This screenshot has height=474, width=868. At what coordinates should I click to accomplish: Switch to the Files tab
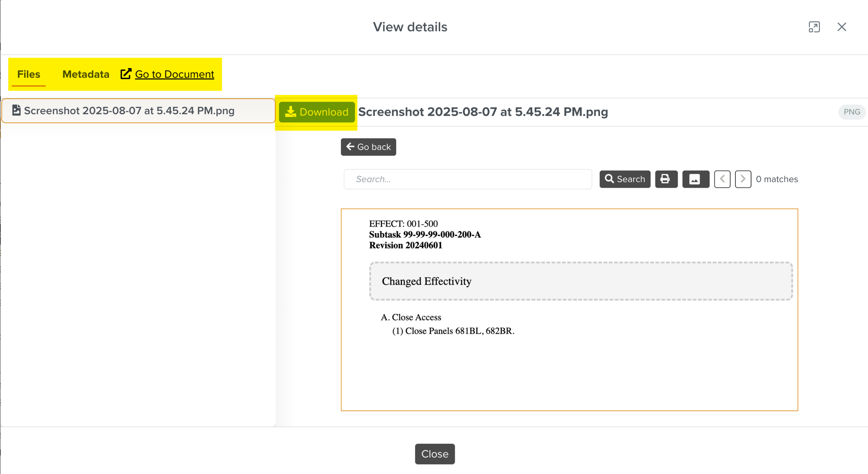28,74
